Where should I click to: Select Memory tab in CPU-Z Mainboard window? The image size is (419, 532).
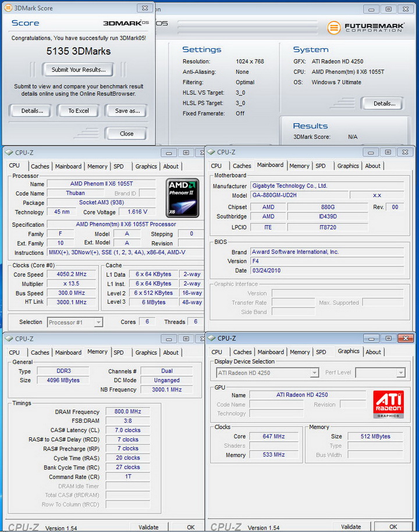299,166
